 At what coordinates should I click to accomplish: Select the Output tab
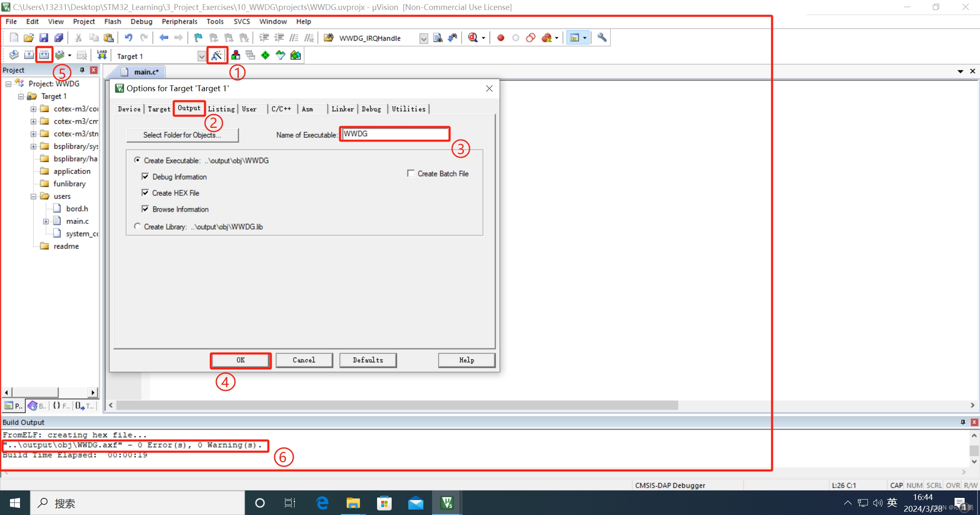[189, 108]
